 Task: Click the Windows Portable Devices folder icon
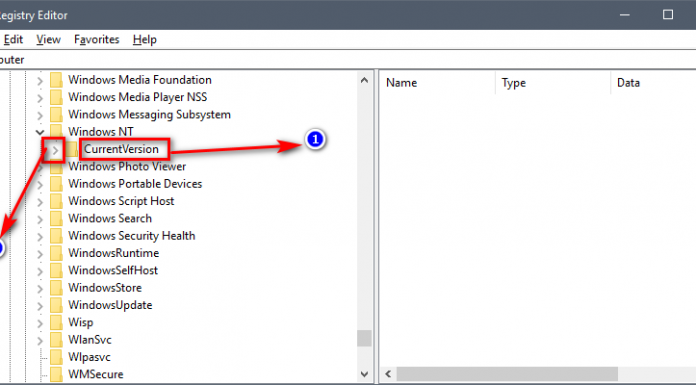point(56,184)
